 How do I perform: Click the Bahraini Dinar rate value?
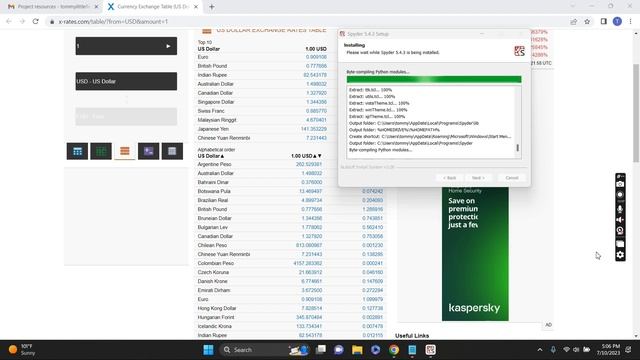tap(311, 182)
